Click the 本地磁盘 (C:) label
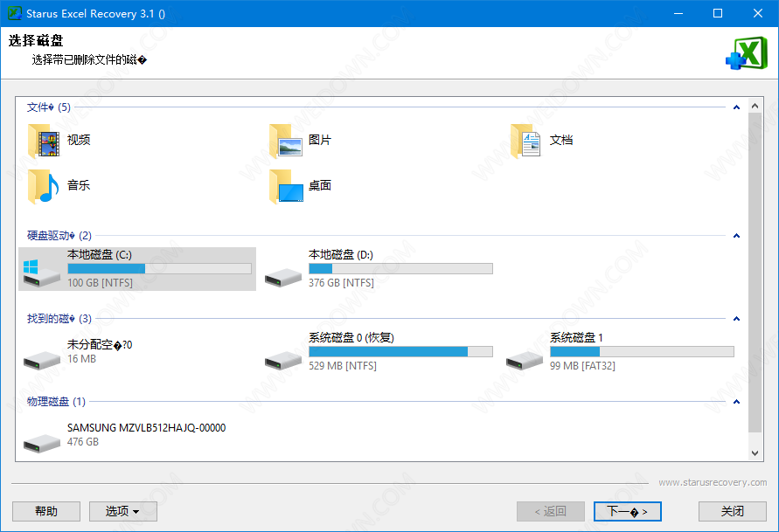Viewport: 779px width, 532px height. 100,255
